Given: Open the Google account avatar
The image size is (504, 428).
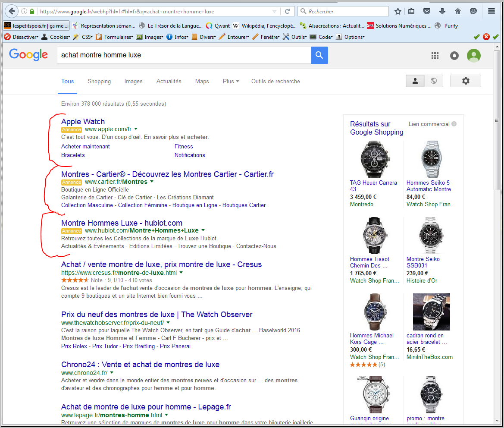Looking at the screenshot, I should 473,56.
